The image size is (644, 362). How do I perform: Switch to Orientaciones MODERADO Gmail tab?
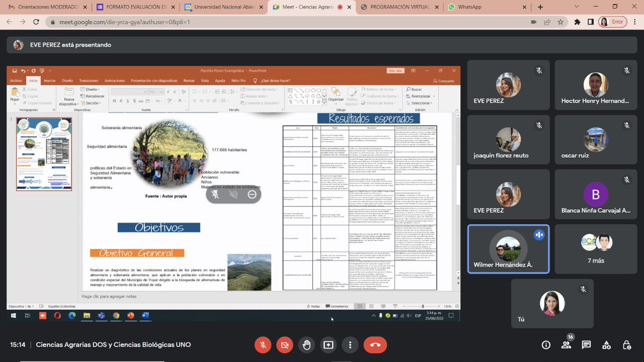[x=47, y=7]
